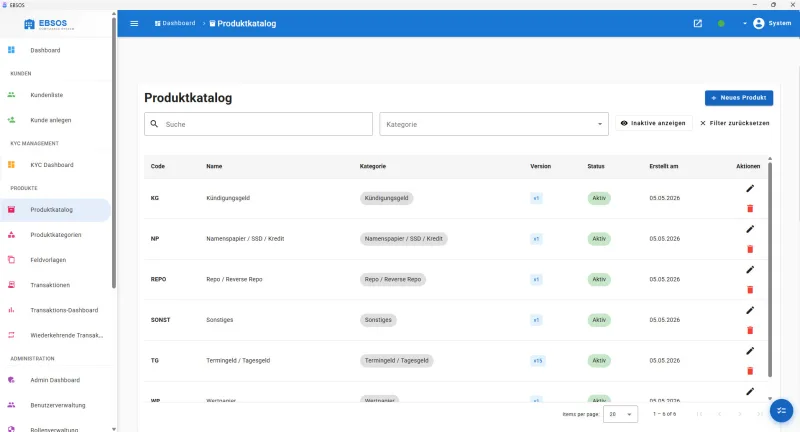Open the Kategorie dropdown
The height and width of the screenshot is (432, 800).
pyautogui.click(x=494, y=124)
